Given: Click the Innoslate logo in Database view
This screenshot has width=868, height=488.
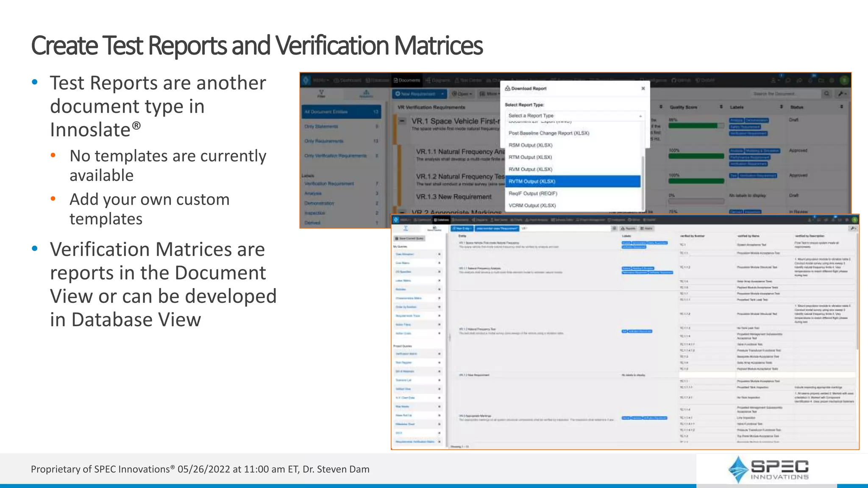Looking at the screenshot, I should (396, 219).
